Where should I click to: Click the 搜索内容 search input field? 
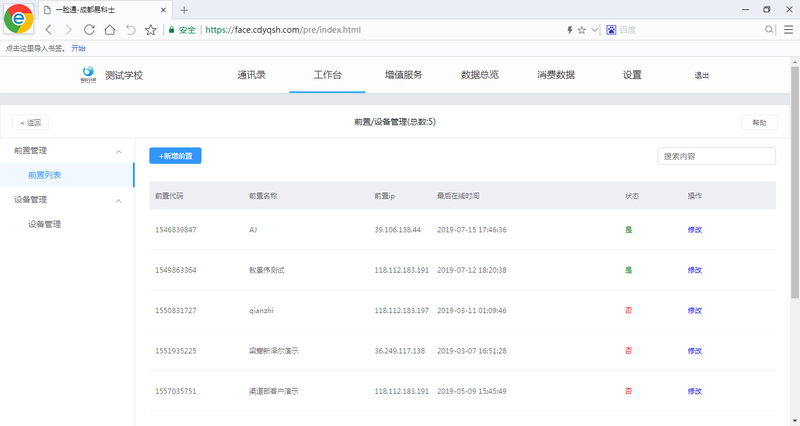tap(716, 156)
